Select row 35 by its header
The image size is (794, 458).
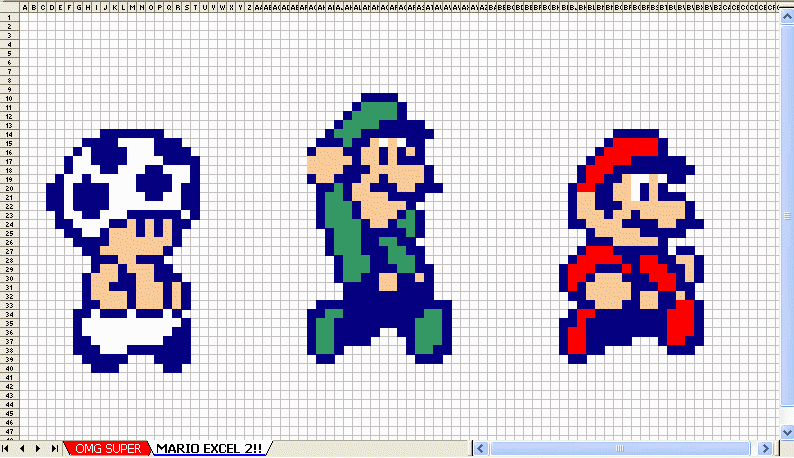click(x=10, y=323)
